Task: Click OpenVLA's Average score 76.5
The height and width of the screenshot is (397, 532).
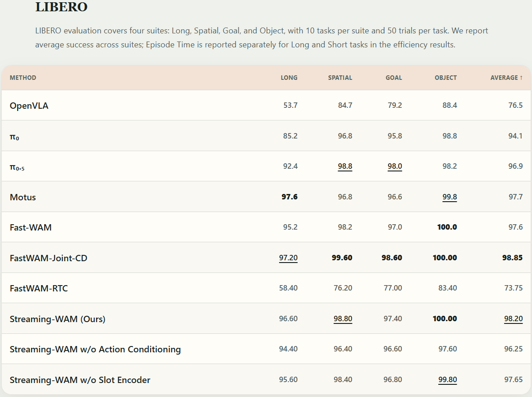Action: point(515,105)
